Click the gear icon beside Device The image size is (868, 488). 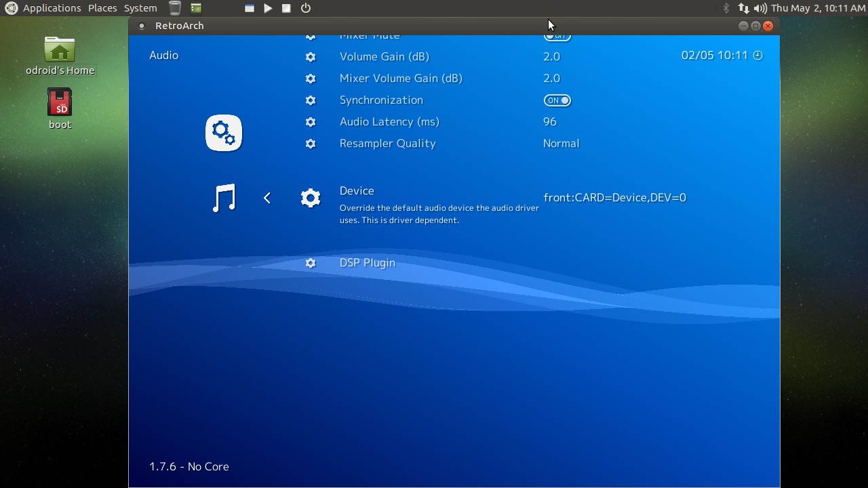click(311, 198)
